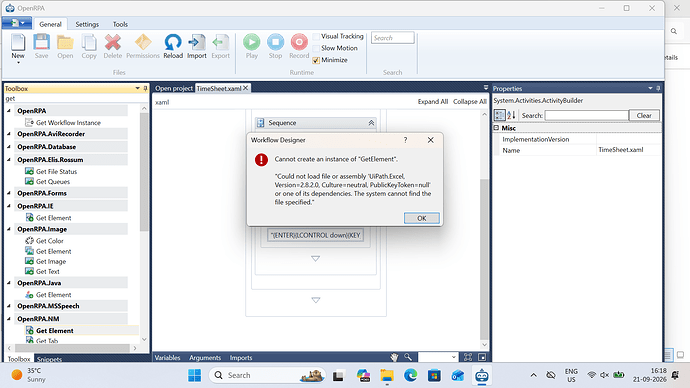Image resolution: width=690 pixels, height=388 pixels.
Task: Open the Tools ribbon tab
Action: [x=120, y=24]
